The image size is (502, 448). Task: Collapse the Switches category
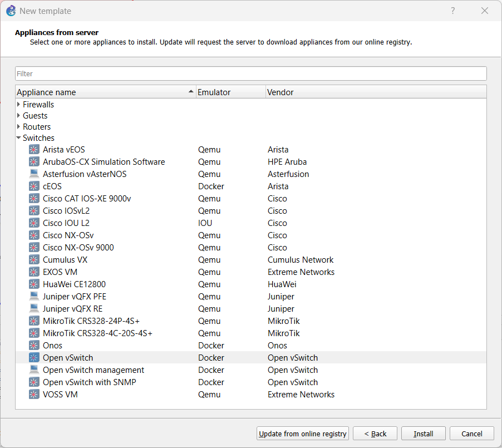click(x=18, y=138)
